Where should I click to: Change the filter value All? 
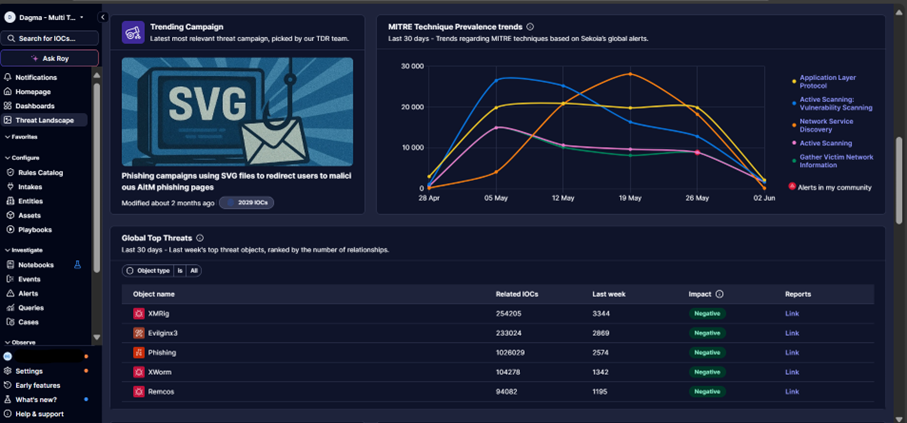195,271
